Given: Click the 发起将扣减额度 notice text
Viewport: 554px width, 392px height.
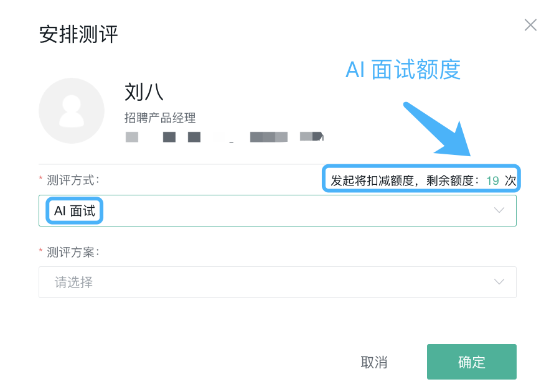Looking at the screenshot, I should (372, 180).
